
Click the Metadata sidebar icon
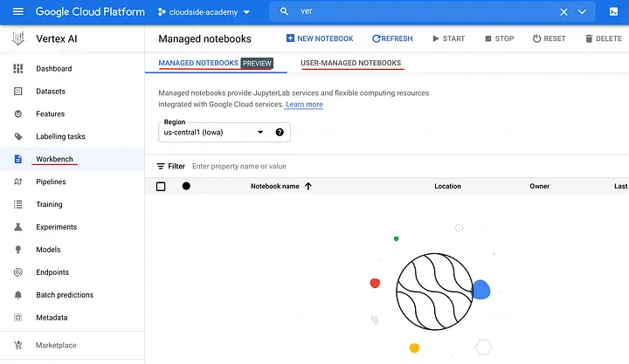(x=18, y=318)
